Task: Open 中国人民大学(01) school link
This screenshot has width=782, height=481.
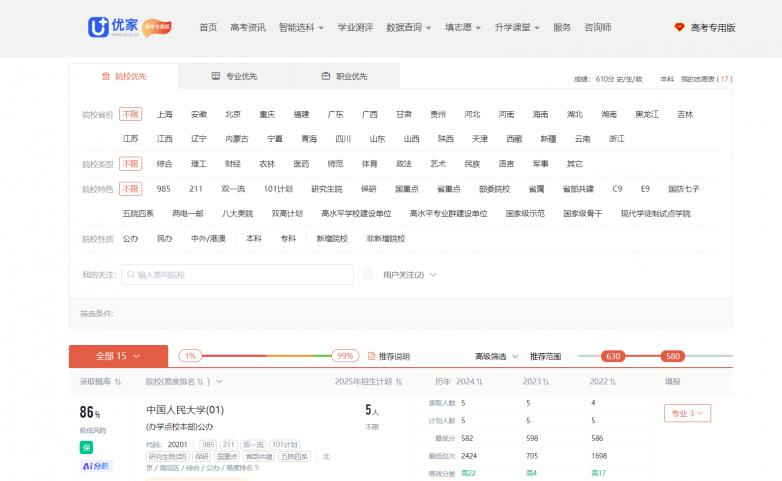Action: (185, 410)
